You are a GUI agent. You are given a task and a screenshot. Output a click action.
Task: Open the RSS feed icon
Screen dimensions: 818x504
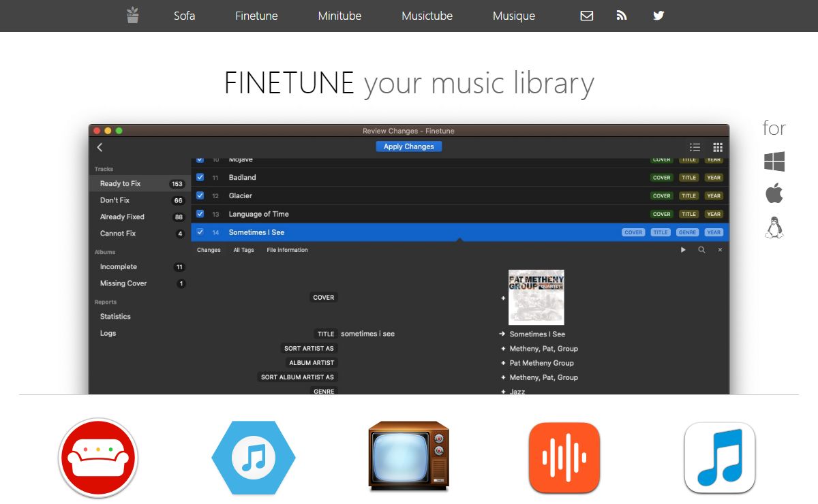click(x=622, y=16)
